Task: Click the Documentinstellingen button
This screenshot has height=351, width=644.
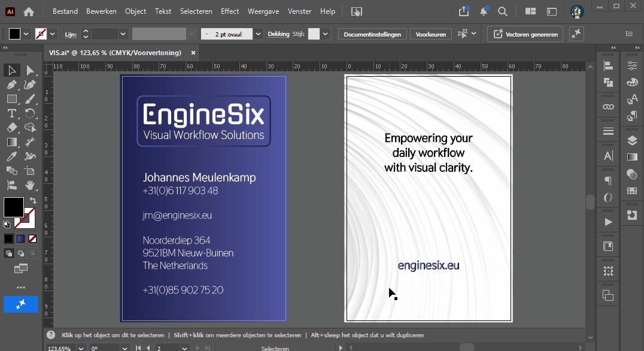Action: click(x=372, y=34)
